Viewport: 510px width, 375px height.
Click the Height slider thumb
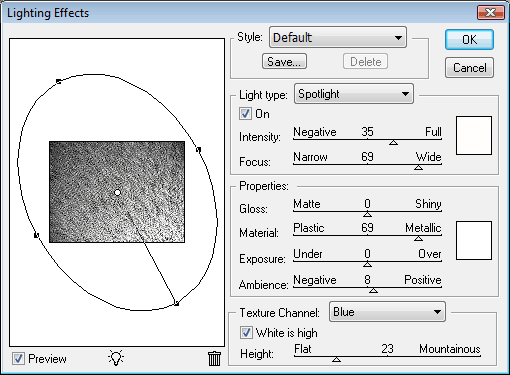336,359
